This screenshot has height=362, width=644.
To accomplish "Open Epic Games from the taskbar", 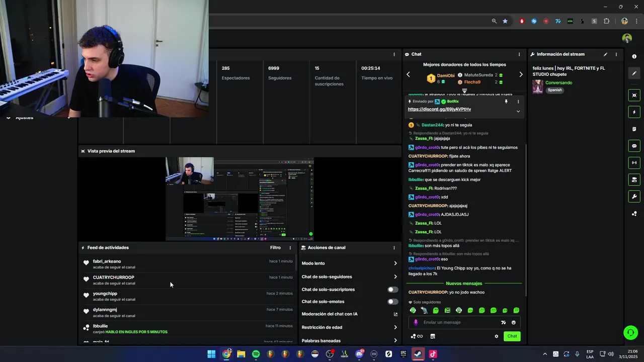I will [x=403, y=354].
